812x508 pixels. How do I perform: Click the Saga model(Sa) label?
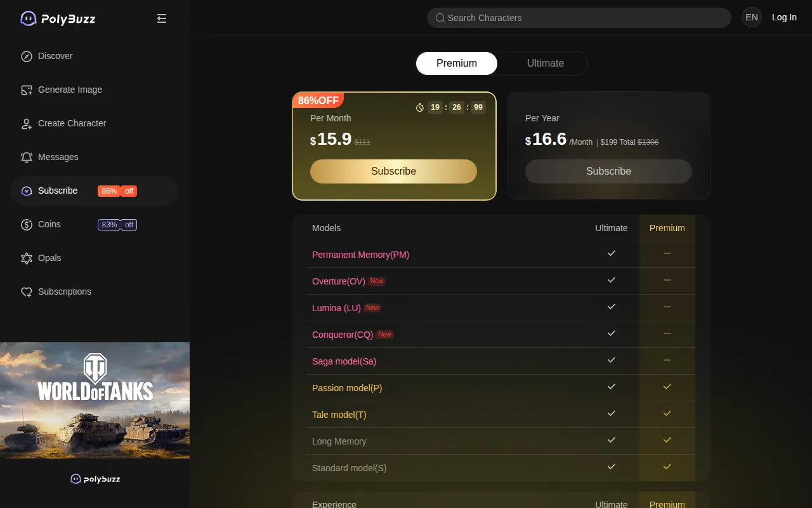coord(344,361)
